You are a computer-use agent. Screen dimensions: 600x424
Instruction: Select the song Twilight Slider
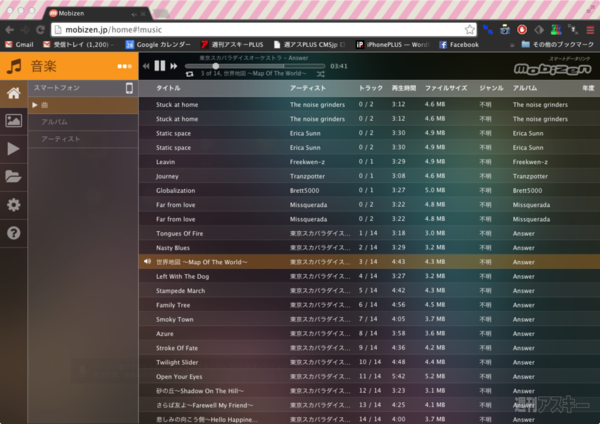tap(369, 362)
